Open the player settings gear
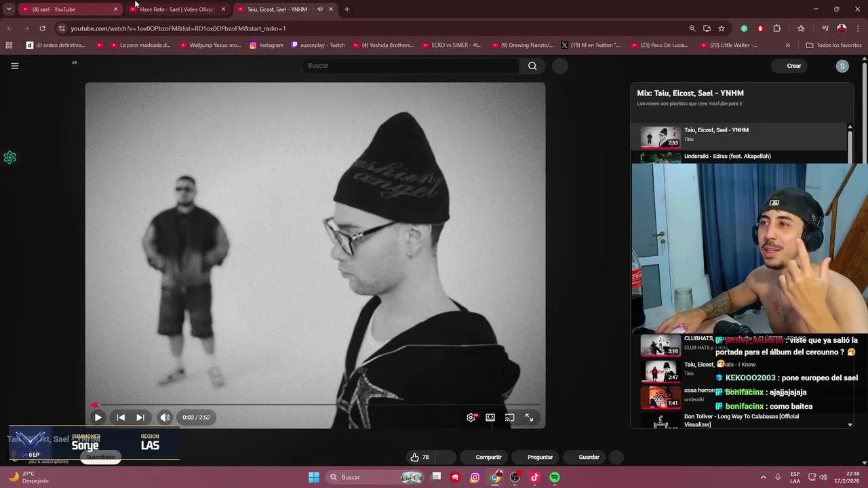 pyautogui.click(x=471, y=418)
